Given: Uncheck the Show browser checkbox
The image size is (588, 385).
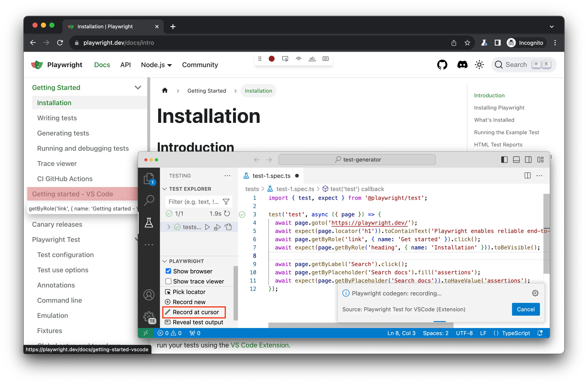Looking at the screenshot, I should (x=168, y=271).
